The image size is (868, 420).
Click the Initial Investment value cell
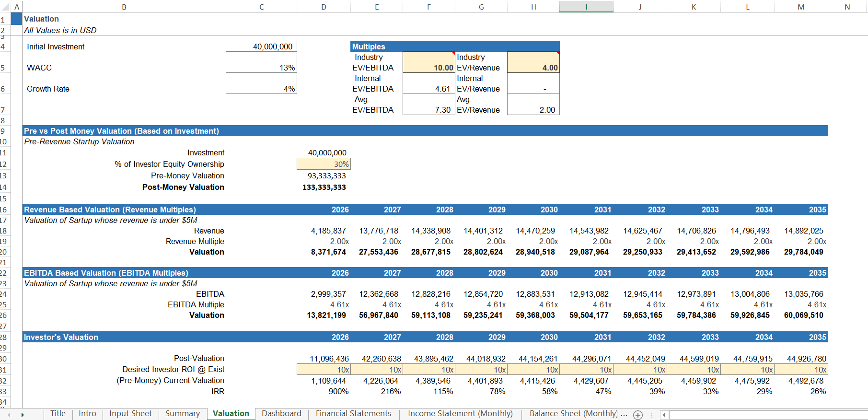[x=261, y=47]
